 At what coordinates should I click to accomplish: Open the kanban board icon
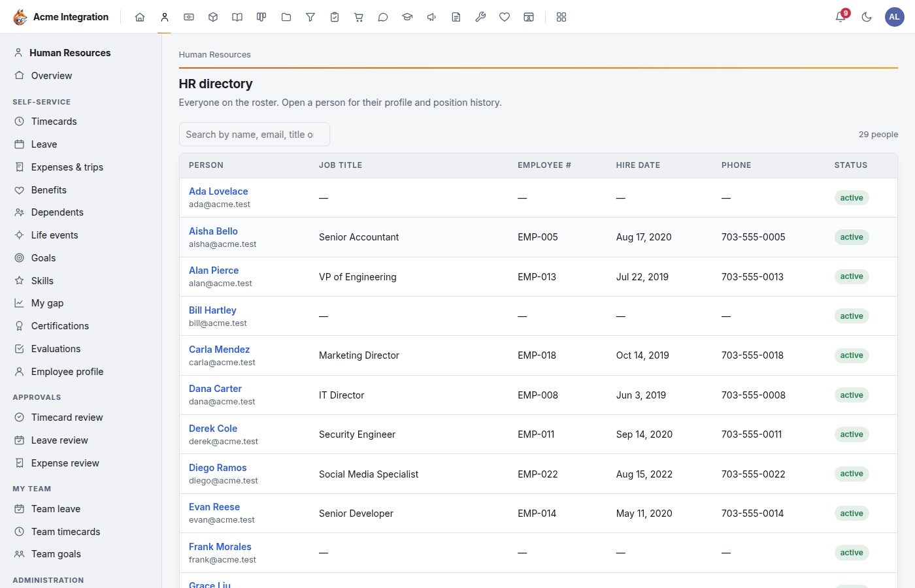point(261,17)
